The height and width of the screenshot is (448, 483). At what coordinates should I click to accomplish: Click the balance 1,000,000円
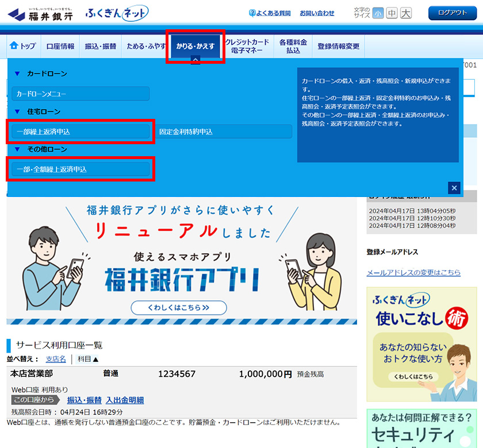(266, 374)
